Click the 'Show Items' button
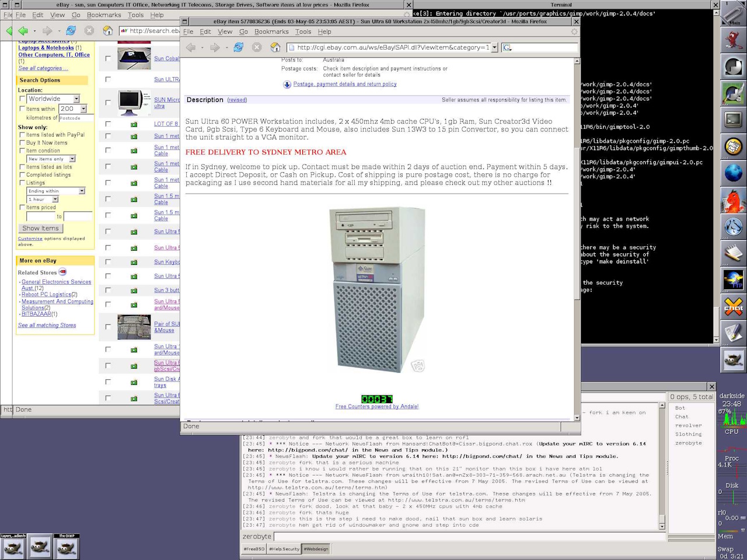This screenshot has height=560, width=747. (x=40, y=229)
